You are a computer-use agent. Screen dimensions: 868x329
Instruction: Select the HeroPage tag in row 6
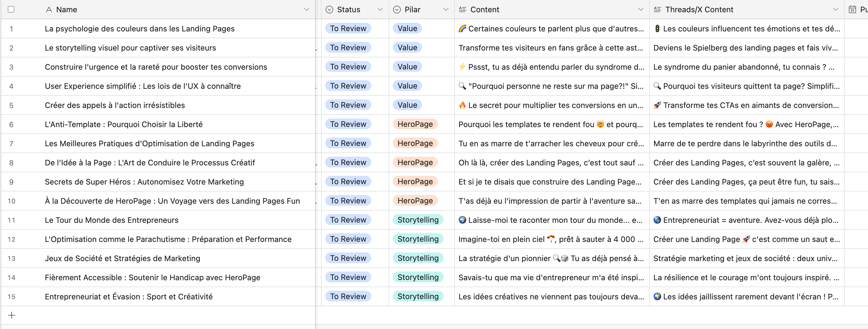pos(415,124)
